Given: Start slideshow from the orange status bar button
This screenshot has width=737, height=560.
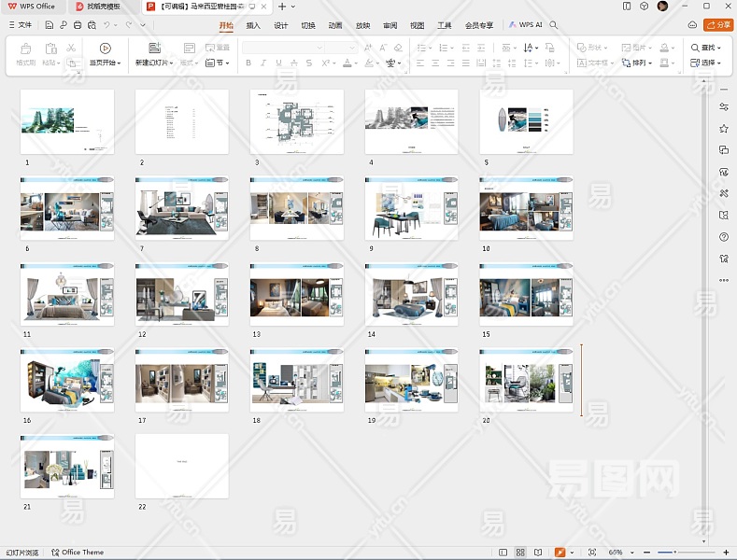Looking at the screenshot, I should pyautogui.click(x=560, y=553).
